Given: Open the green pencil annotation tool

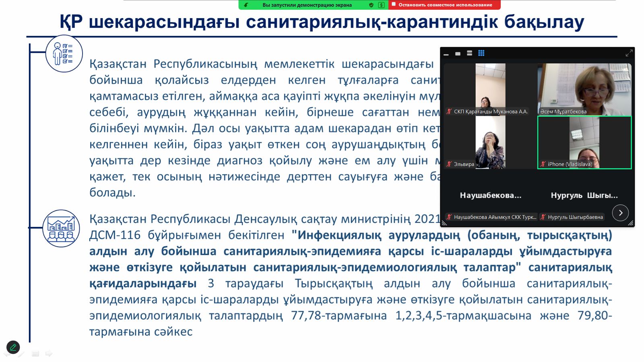Looking at the screenshot, I should tap(13, 347).
